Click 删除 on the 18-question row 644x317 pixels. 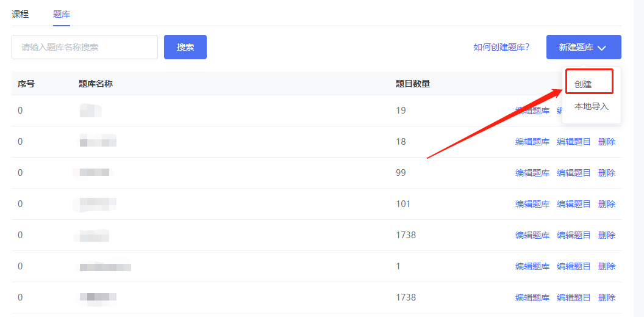click(607, 142)
